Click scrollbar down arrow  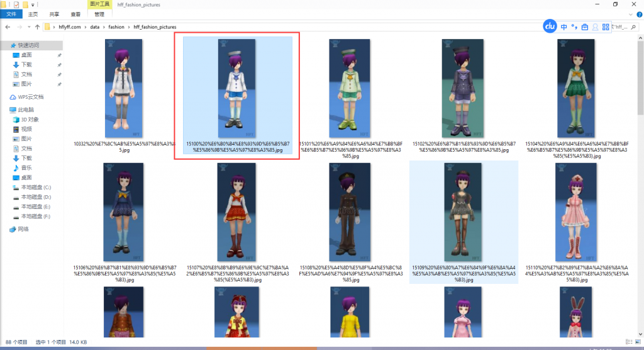[640, 334]
